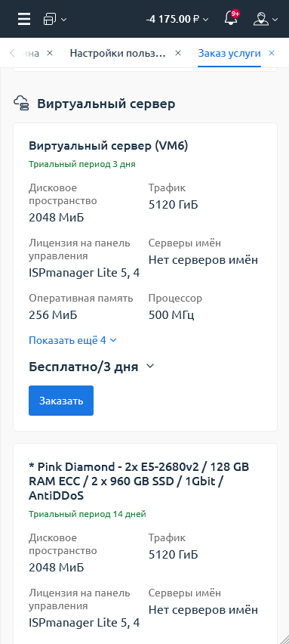Expand Показать ещё 4 parameters
The width and height of the screenshot is (289, 644).
pos(72,340)
